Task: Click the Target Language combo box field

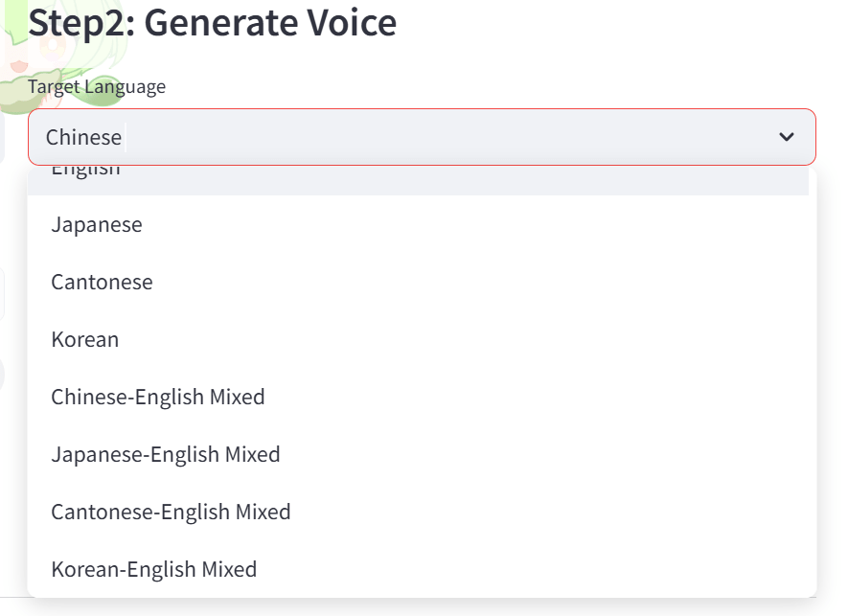Action: click(x=422, y=137)
